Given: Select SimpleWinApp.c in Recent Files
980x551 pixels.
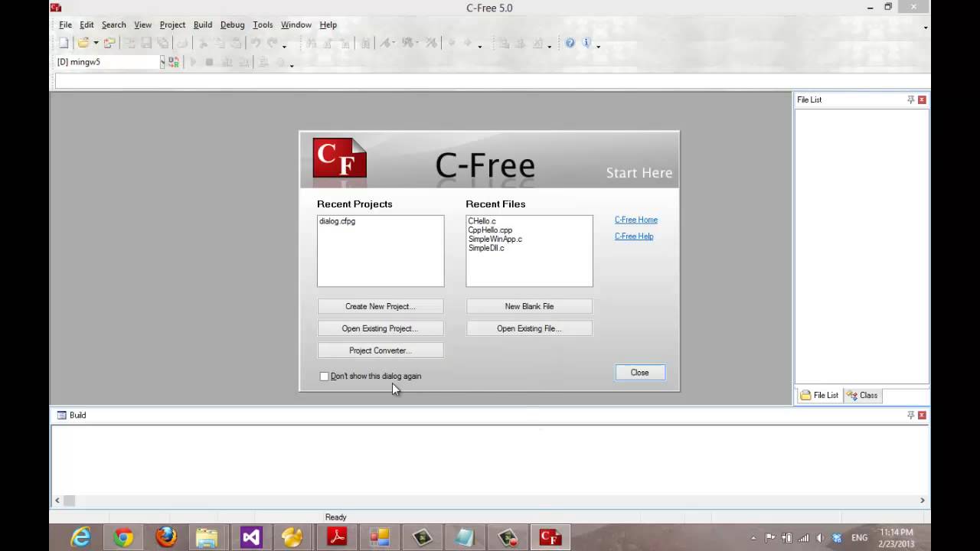Looking at the screenshot, I should click(x=495, y=239).
